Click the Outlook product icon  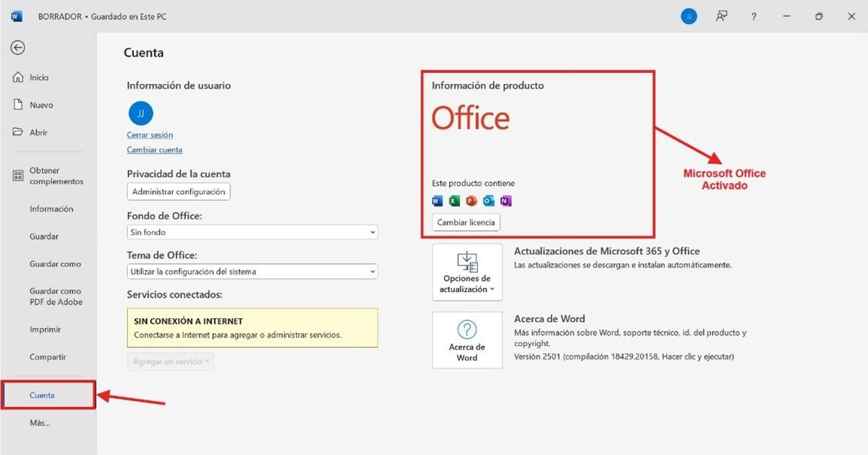[489, 201]
